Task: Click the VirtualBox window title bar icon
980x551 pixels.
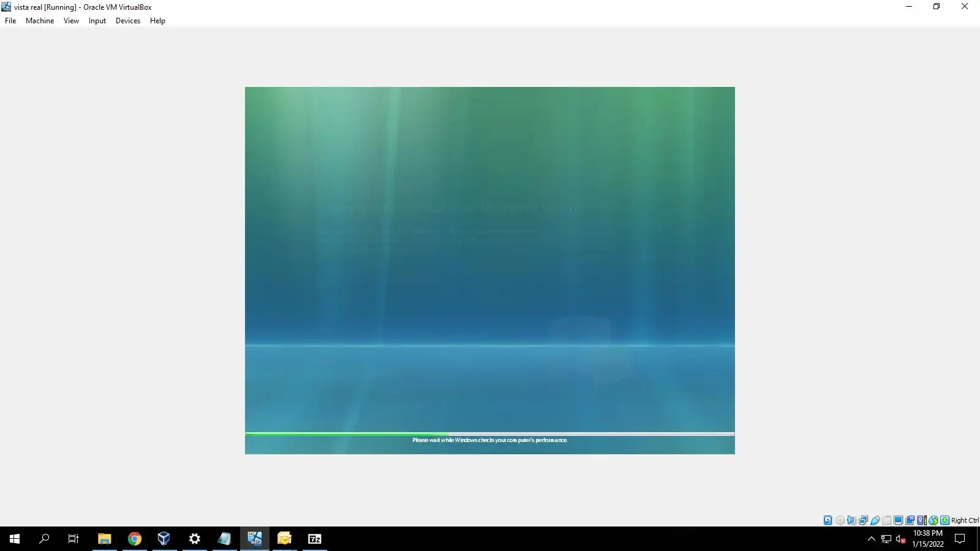Action: [6, 7]
